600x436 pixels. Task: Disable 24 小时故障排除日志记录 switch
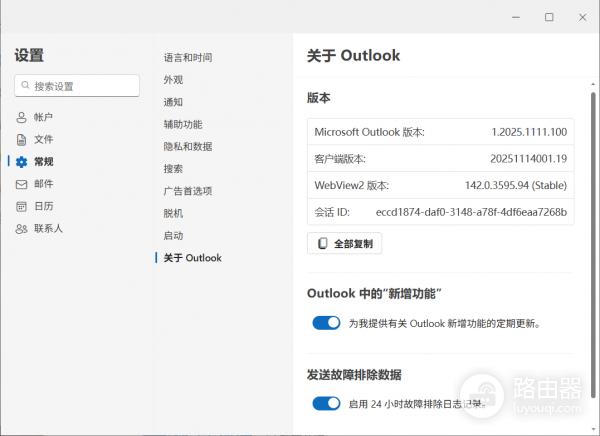click(326, 403)
